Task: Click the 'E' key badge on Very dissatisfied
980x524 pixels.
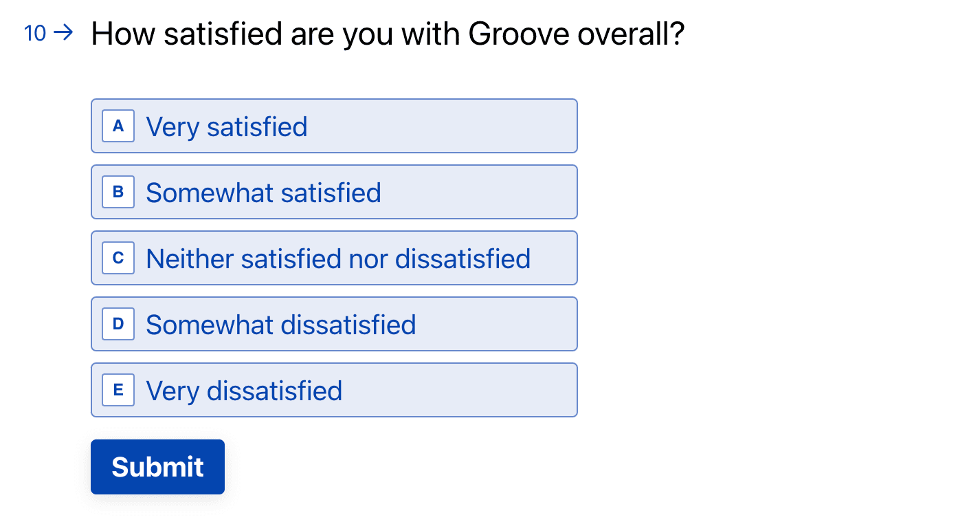Action: tap(118, 390)
